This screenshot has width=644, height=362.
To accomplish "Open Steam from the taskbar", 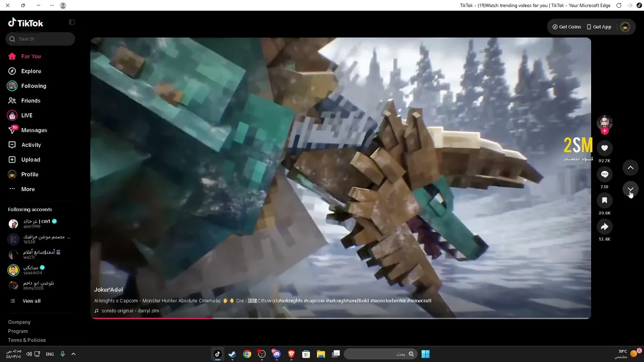I will pos(232,354).
